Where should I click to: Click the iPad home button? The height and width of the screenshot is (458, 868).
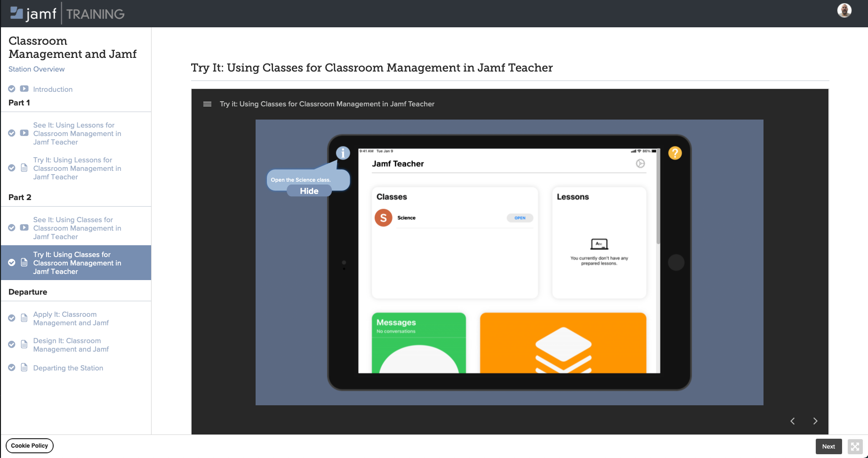pyautogui.click(x=676, y=262)
